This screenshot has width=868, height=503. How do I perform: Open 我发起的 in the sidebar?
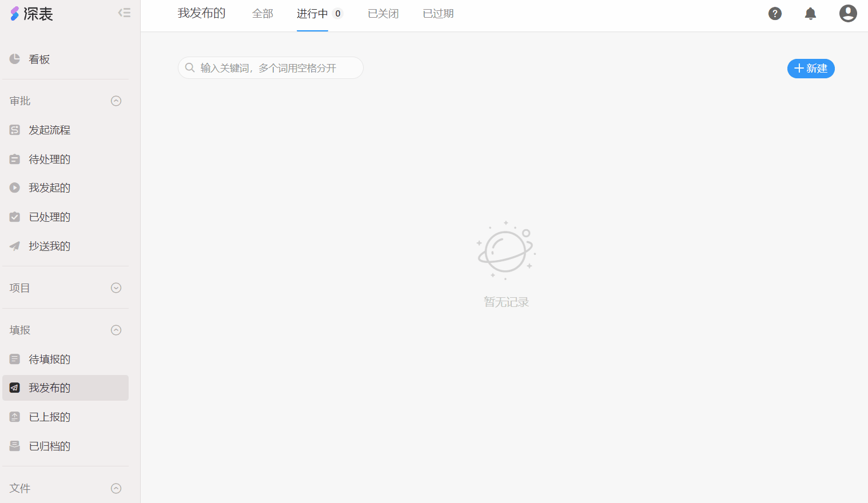(x=49, y=188)
